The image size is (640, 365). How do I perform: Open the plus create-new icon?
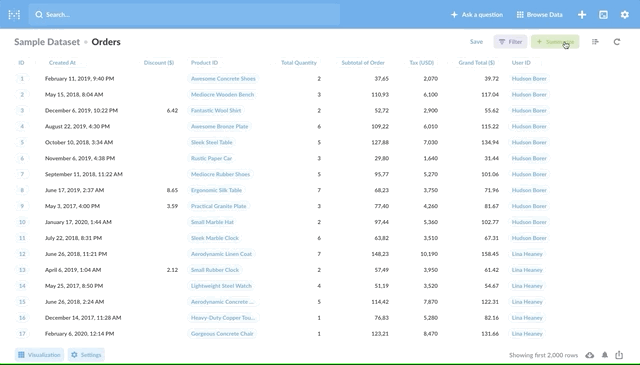click(x=582, y=15)
